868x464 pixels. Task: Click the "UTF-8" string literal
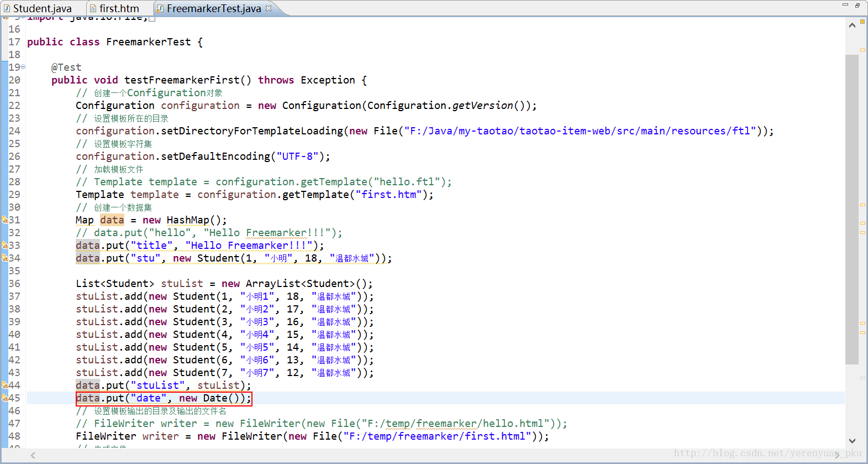click(x=298, y=157)
